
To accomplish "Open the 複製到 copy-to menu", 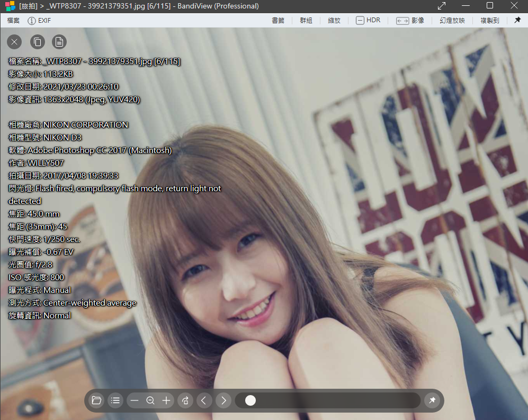I will tap(490, 21).
